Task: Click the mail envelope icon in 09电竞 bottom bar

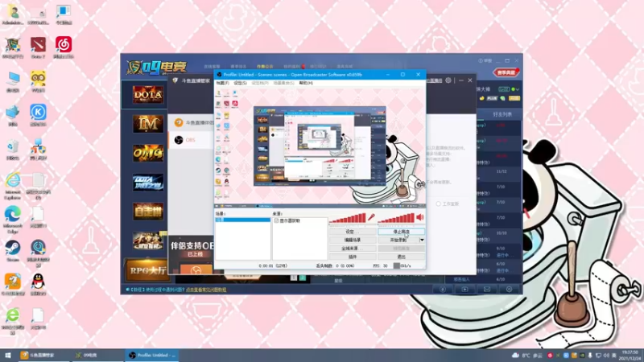Action: click(487, 290)
